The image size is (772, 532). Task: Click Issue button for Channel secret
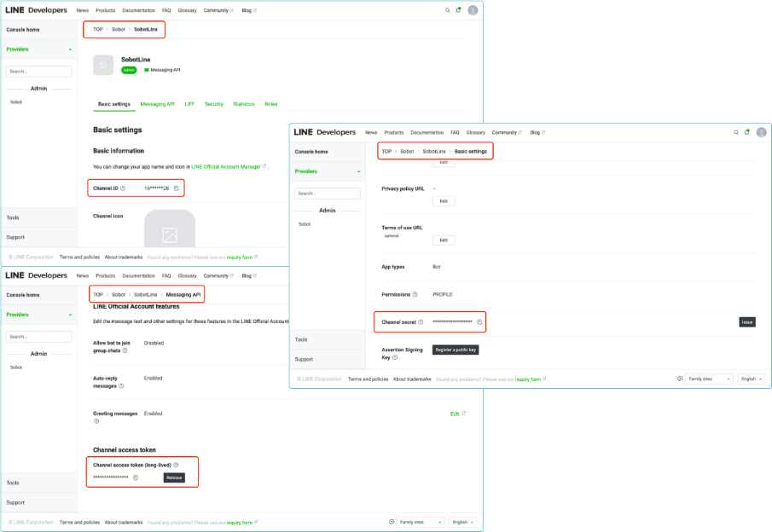[747, 322]
